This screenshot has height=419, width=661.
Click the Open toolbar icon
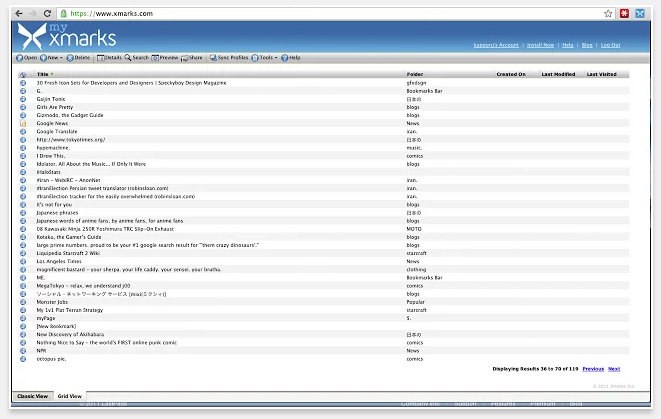[20, 58]
